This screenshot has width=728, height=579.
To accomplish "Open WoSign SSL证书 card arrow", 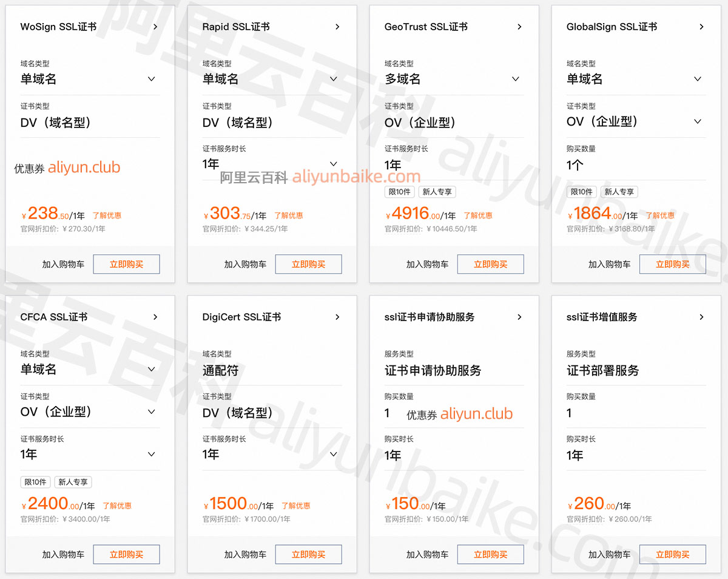I will tap(155, 27).
